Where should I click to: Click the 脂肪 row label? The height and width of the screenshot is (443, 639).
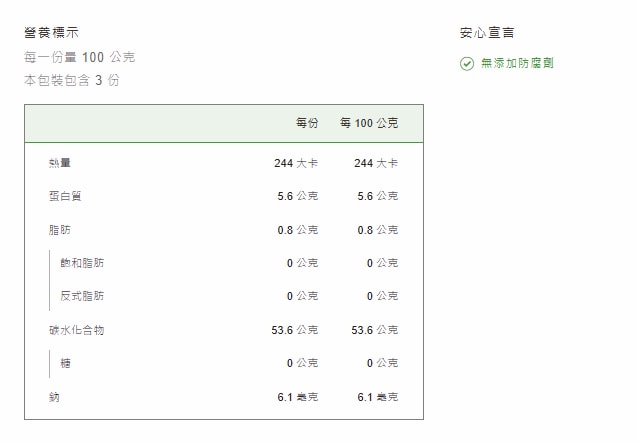(60, 230)
